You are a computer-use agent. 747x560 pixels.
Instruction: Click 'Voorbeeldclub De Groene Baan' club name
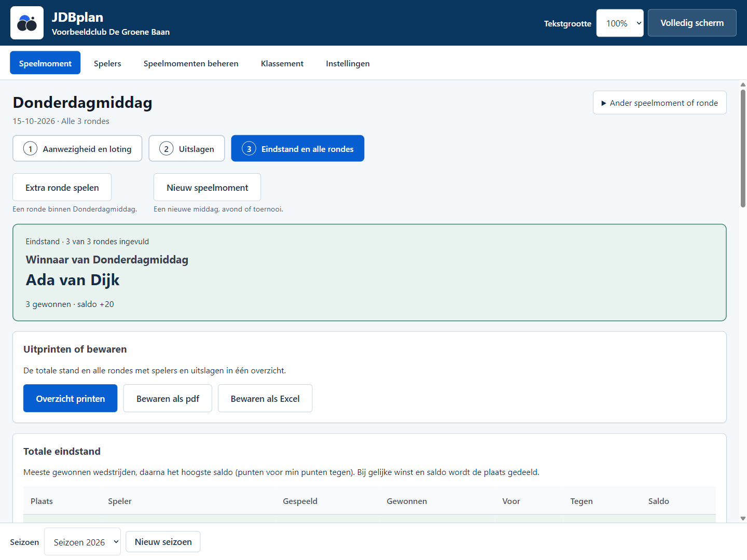point(110,32)
